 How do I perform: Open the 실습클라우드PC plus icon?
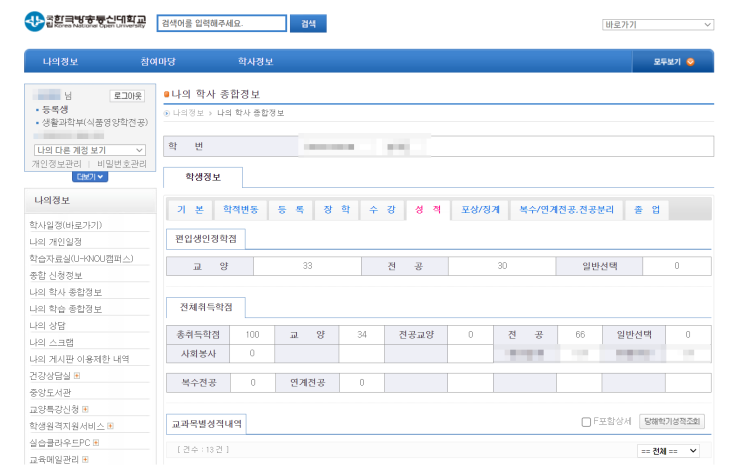tap(96, 442)
